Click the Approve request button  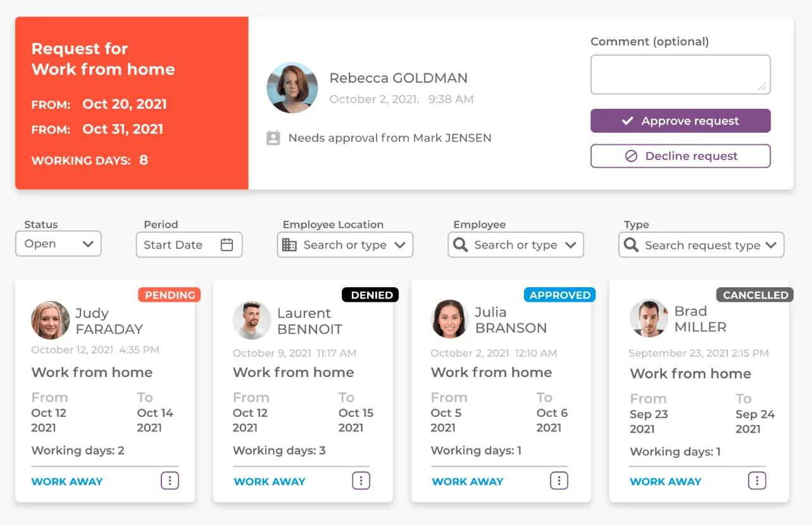click(x=680, y=121)
